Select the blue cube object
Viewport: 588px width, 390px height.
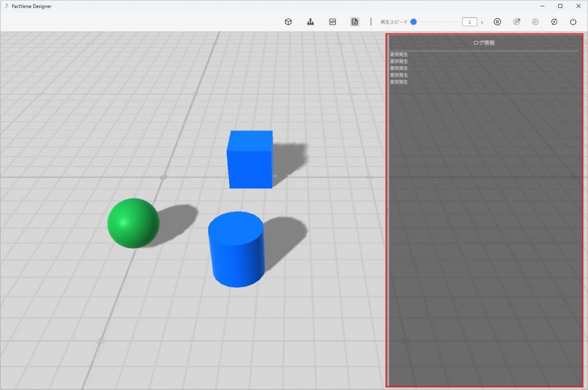point(250,160)
